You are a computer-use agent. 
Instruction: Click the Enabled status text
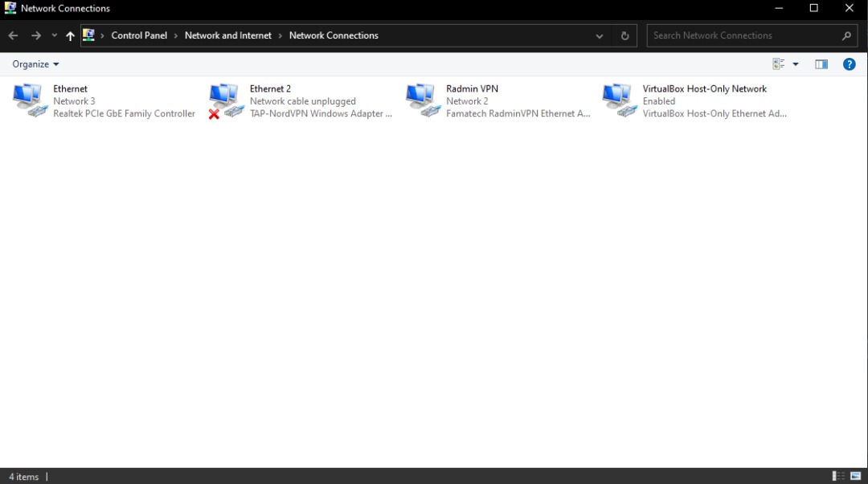tap(659, 101)
